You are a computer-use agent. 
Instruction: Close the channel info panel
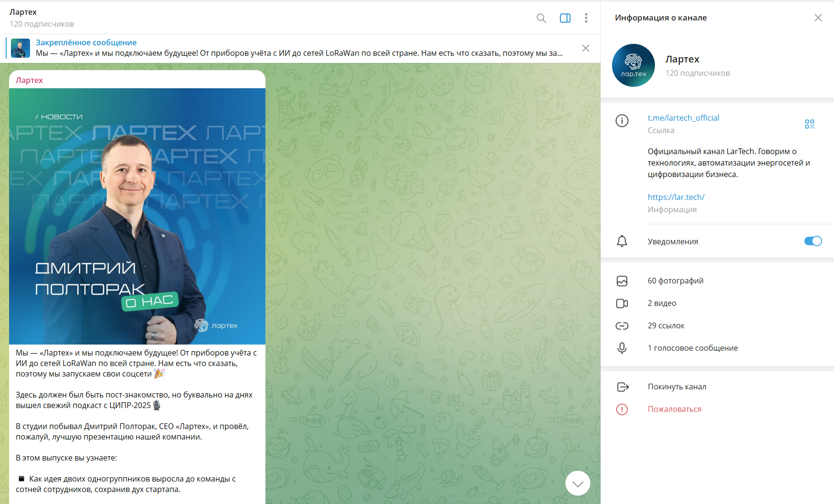coord(818,18)
